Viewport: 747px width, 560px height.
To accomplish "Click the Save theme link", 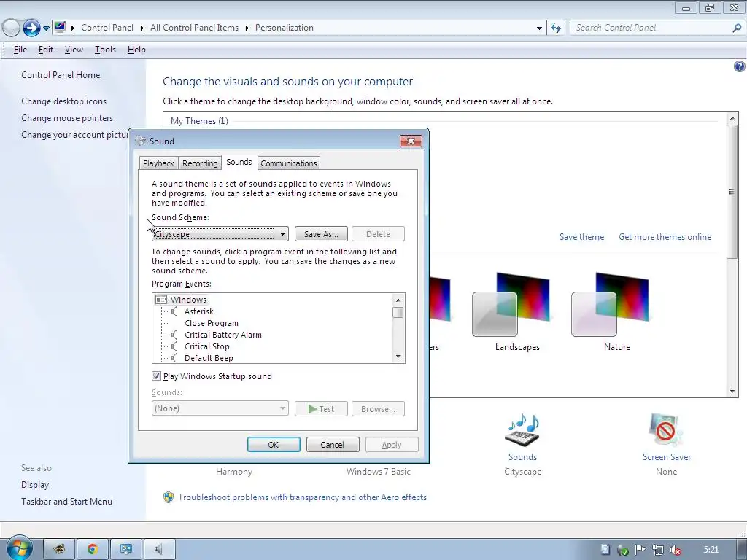I will tap(581, 237).
